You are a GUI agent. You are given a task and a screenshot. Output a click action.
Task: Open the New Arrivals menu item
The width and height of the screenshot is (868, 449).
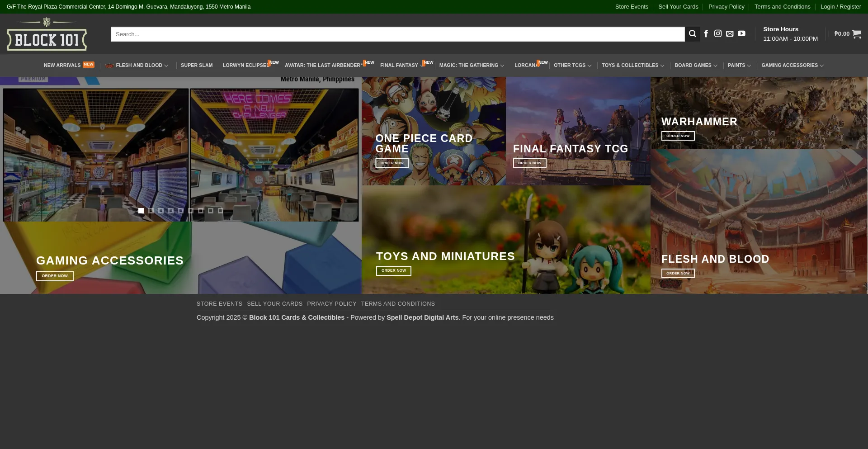point(62,66)
